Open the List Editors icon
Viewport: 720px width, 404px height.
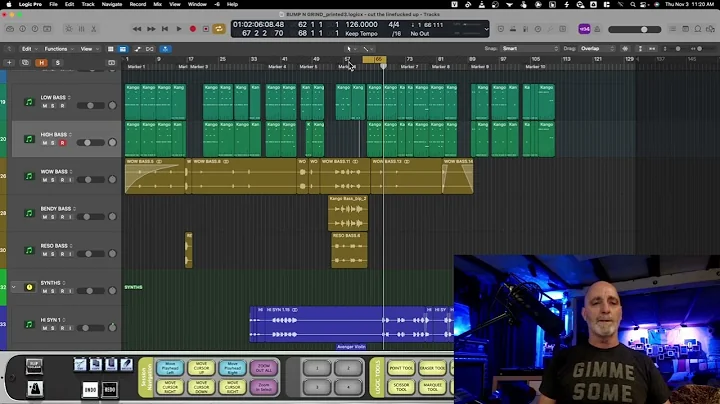(x=673, y=29)
